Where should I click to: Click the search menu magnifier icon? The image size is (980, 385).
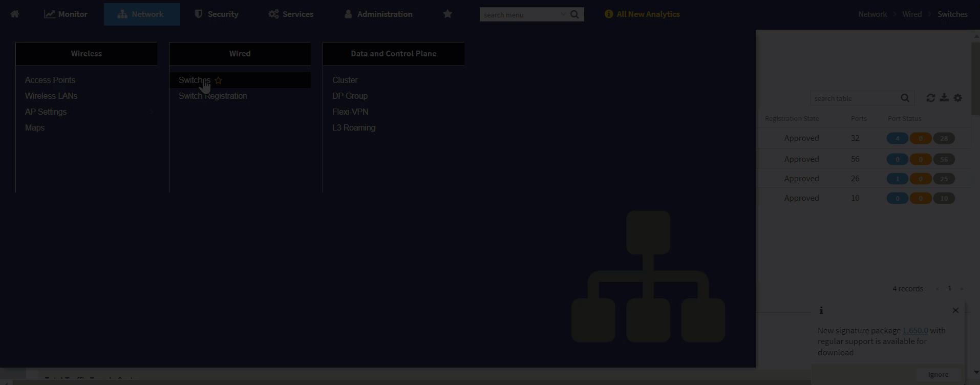[574, 14]
